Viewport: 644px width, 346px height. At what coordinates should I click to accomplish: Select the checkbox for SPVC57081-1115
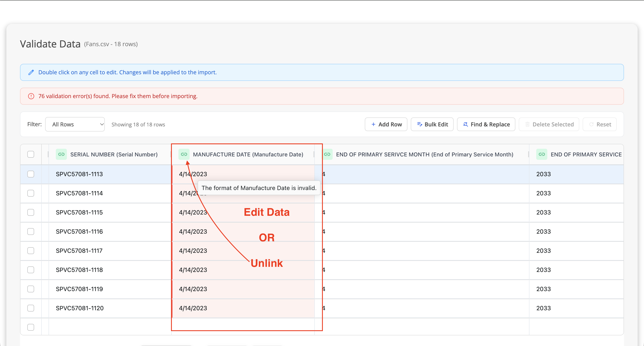tap(31, 212)
